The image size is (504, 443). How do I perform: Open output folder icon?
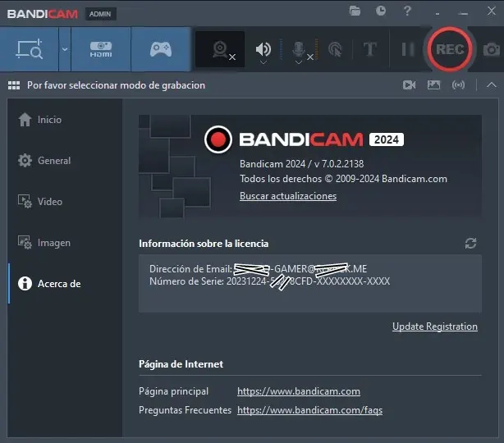pos(355,11)
